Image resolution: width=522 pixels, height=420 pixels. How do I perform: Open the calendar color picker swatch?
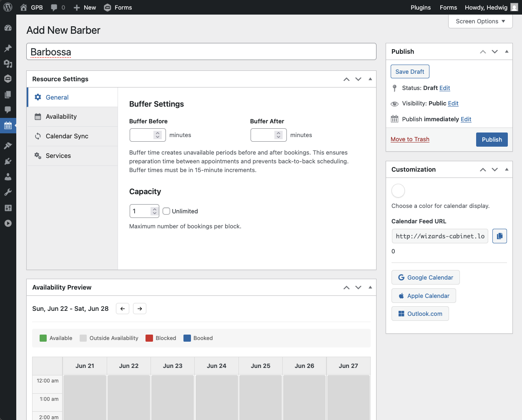[x=398, y=191]
